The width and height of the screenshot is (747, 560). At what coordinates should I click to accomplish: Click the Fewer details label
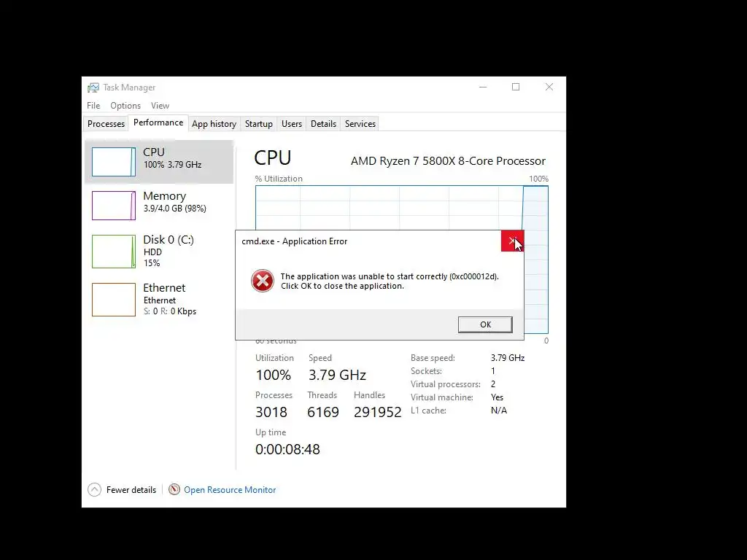point(131,489)
